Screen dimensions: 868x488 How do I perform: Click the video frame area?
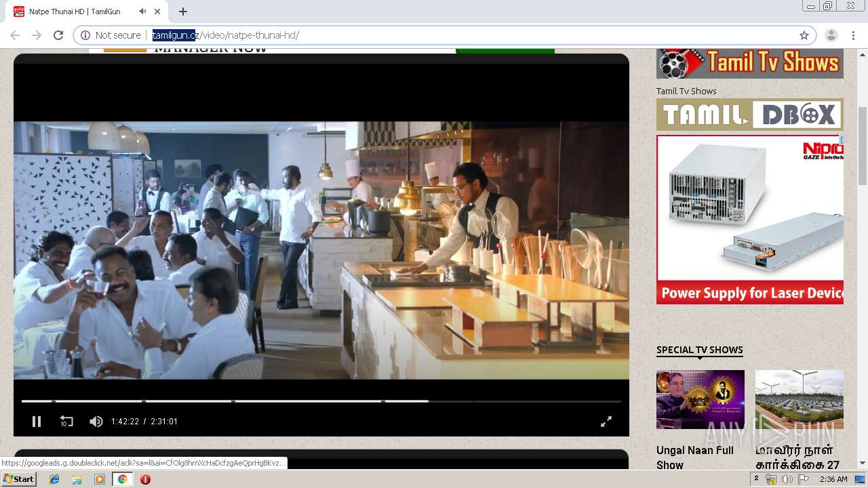[321, 250]
